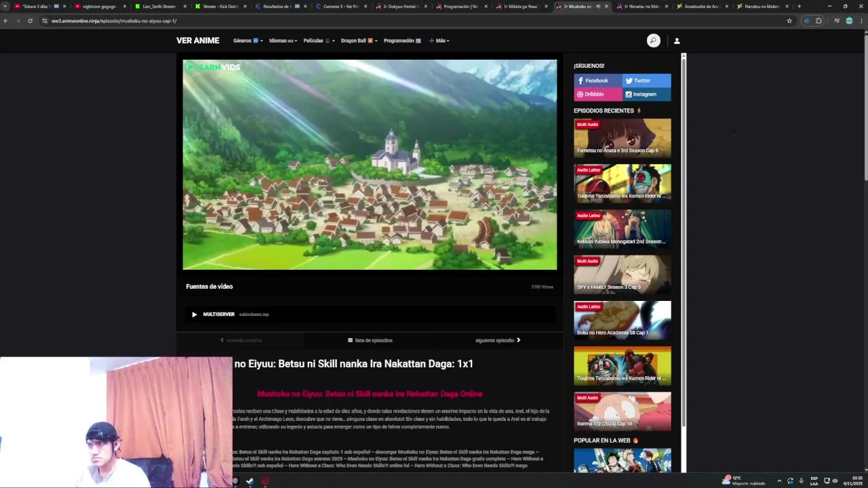Open the volume tray icon
The height and width of the screenshot is (488, 868).
[834, 481]
